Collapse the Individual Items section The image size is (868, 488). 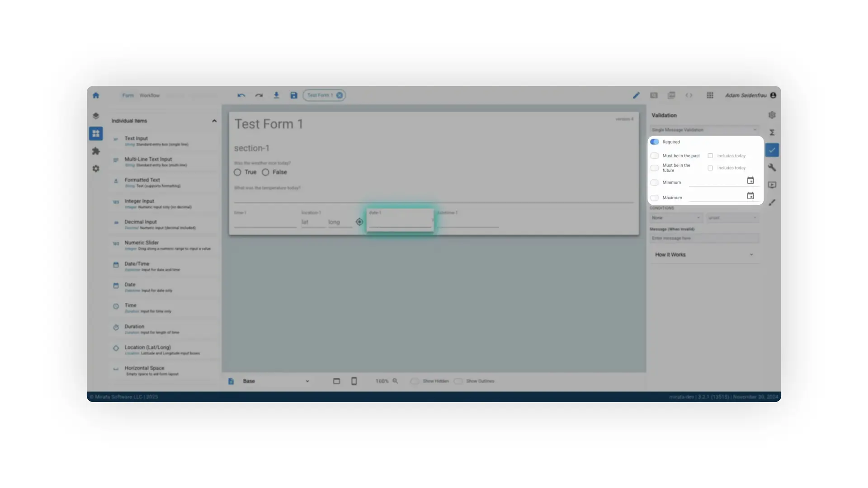214,121
